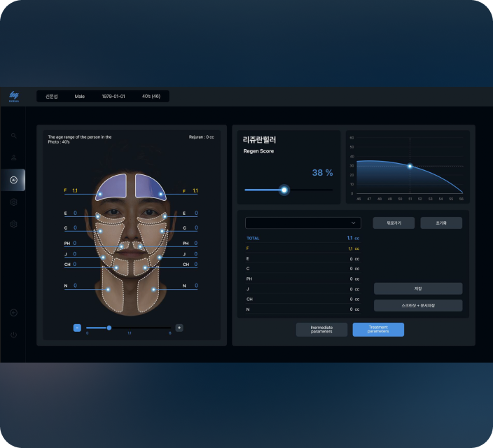493x448 pixels.
Task: Click the Rejuran : 0 cc label
Action: (x=201, y=137)
